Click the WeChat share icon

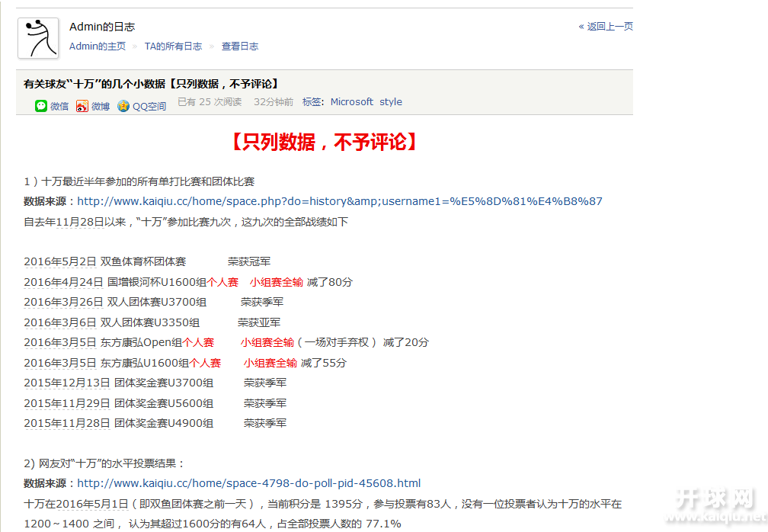tap(41, 106)
